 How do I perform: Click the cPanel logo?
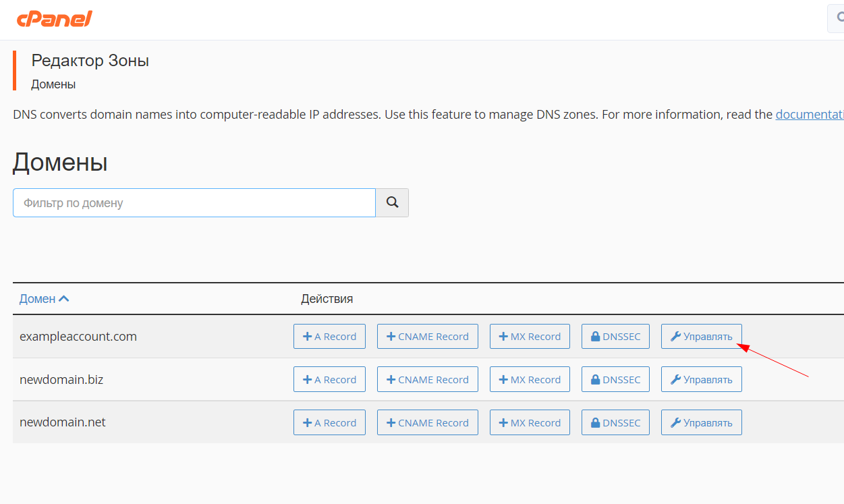[x=54, y=19]
